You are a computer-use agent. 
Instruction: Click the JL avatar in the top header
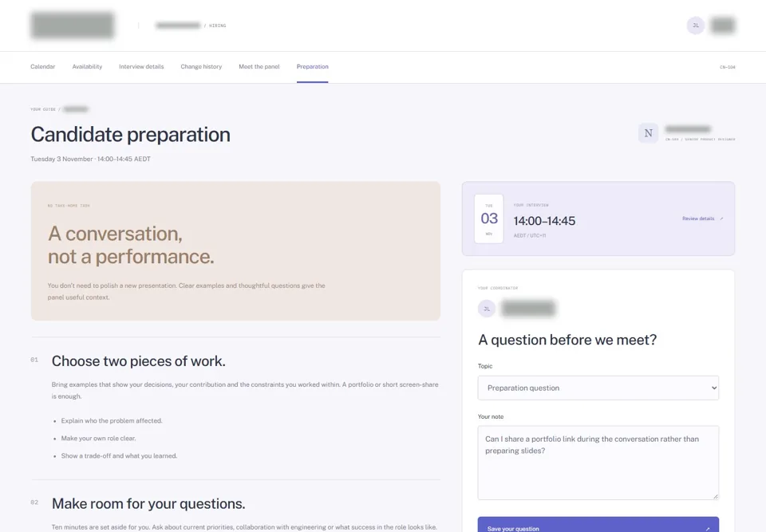click(695, 26)
